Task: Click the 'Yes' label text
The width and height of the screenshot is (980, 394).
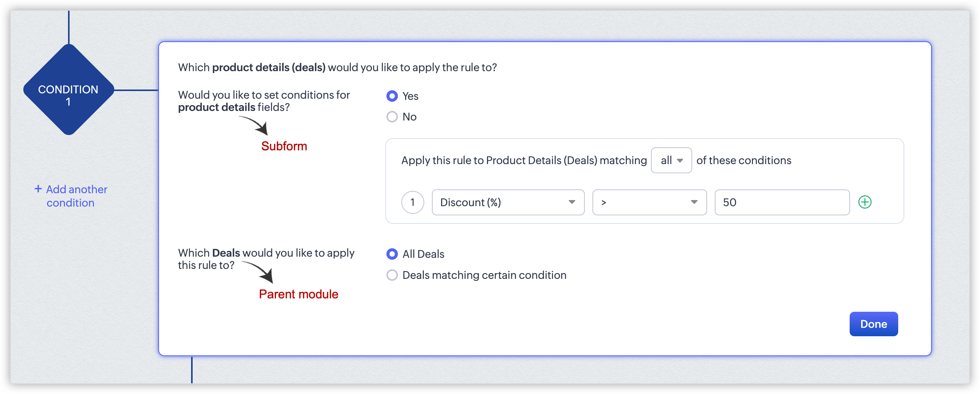Action: [x=410, y=96]
